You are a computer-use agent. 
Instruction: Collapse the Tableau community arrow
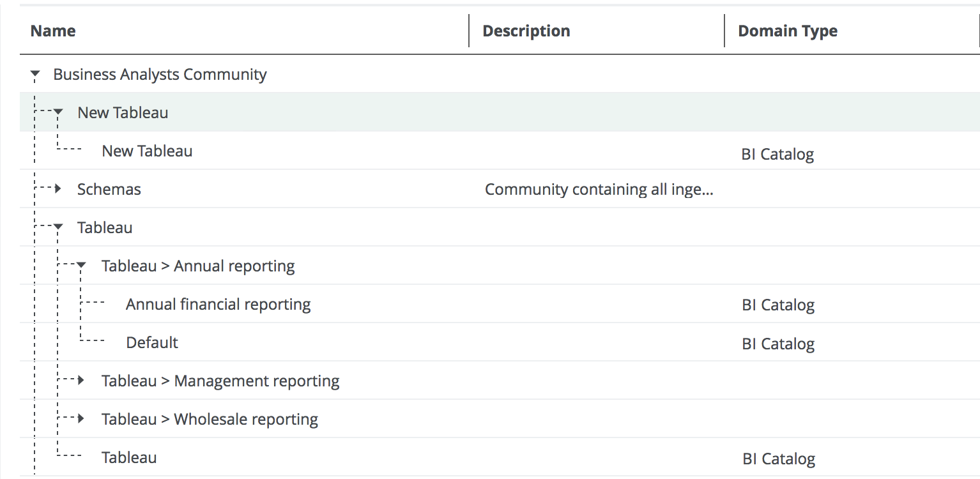(58, 227)
